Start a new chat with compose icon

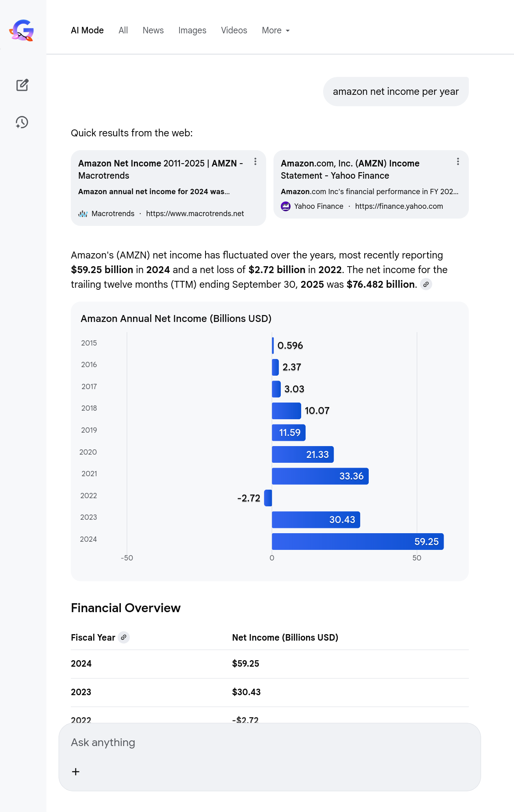pyautogui.click(x=22, y=85)
